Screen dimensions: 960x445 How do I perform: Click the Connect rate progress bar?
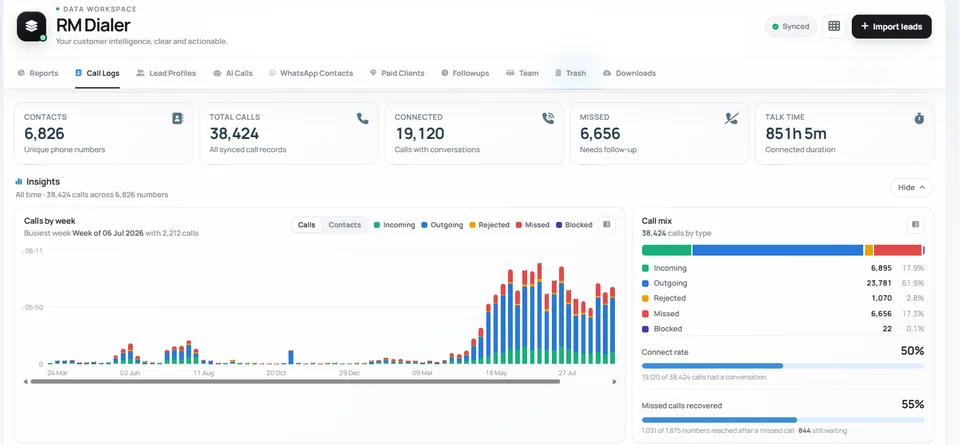[783, 366]
